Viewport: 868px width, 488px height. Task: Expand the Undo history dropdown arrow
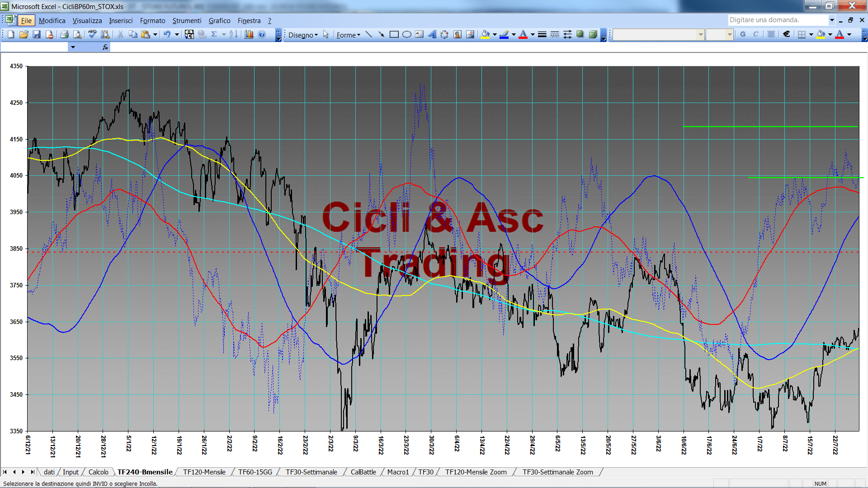pyautogui.click(x=177, y=34)
